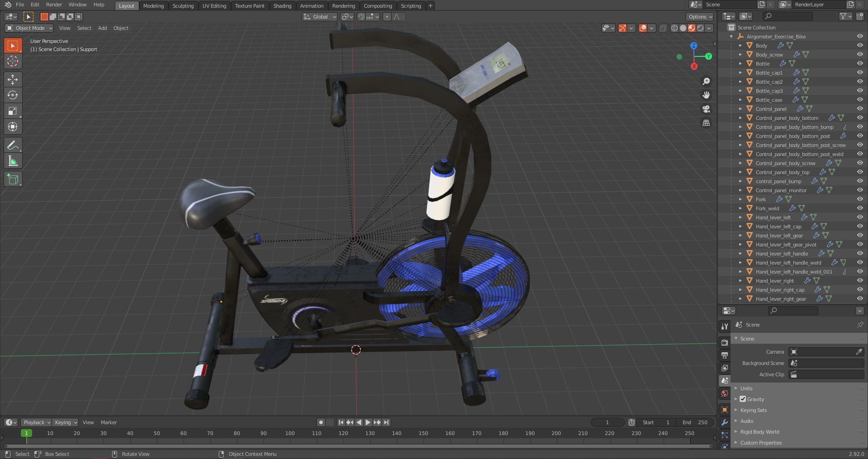Open the Render menu
Image resolution: width=868 pixels, height=459 pixels.
click(54, 5)
